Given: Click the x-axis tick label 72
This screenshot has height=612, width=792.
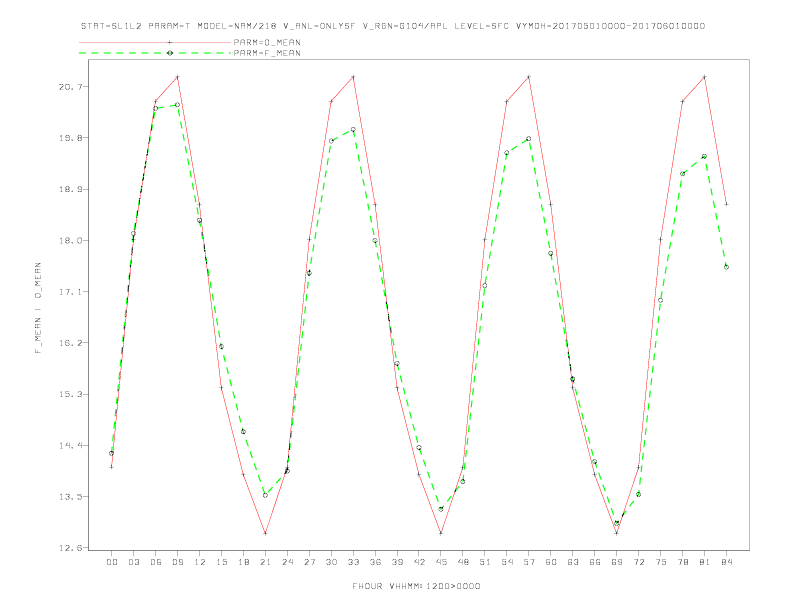Looking at the screenshot, I should (x=639, y=562).
